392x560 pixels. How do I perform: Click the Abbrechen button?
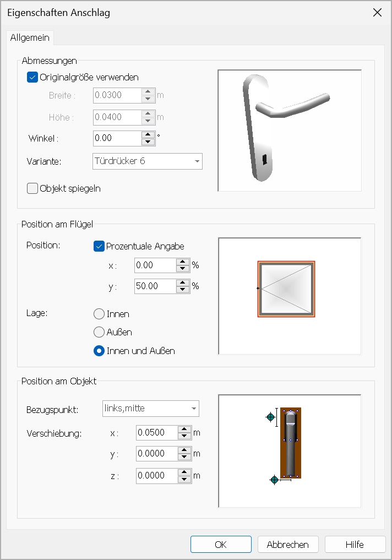(288, 544)
